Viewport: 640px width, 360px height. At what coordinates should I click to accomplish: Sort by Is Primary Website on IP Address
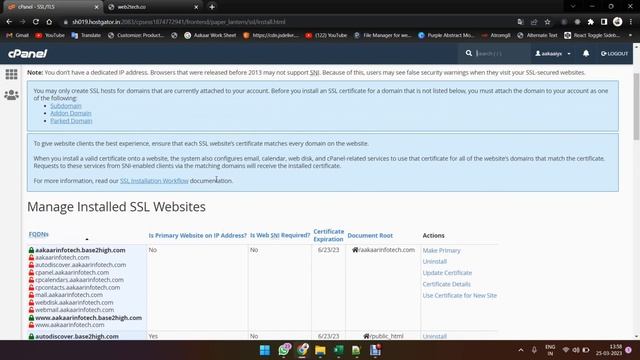(198, 236)
